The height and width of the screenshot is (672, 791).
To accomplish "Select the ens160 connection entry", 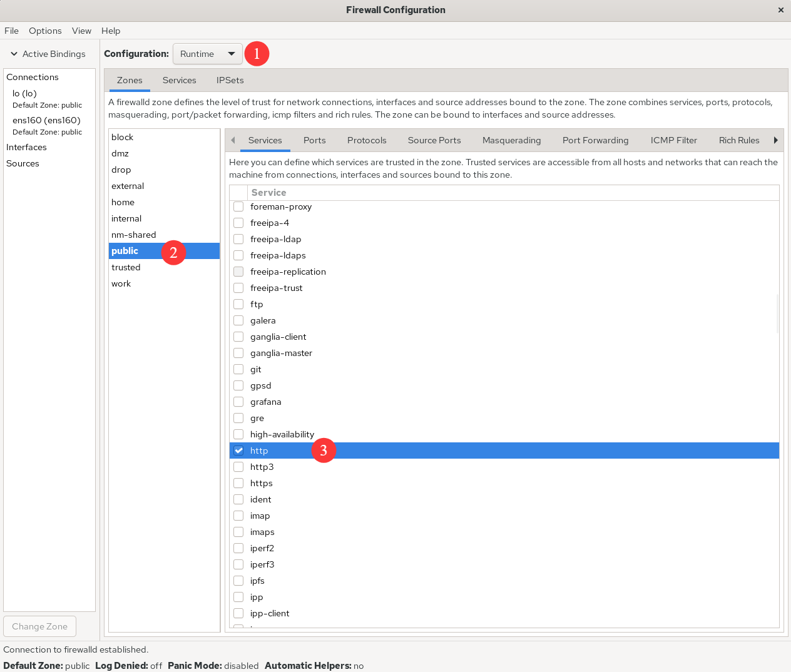I will (x=46, y=120).
